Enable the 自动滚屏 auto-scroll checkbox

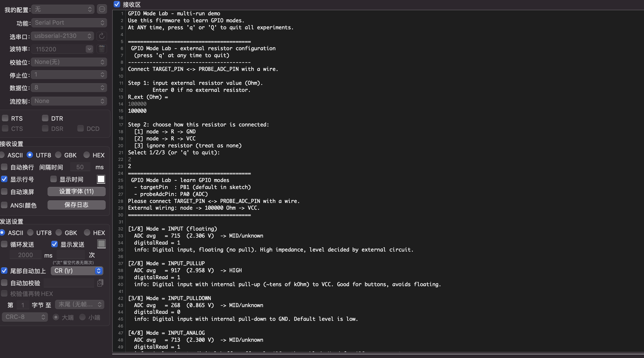4,192
